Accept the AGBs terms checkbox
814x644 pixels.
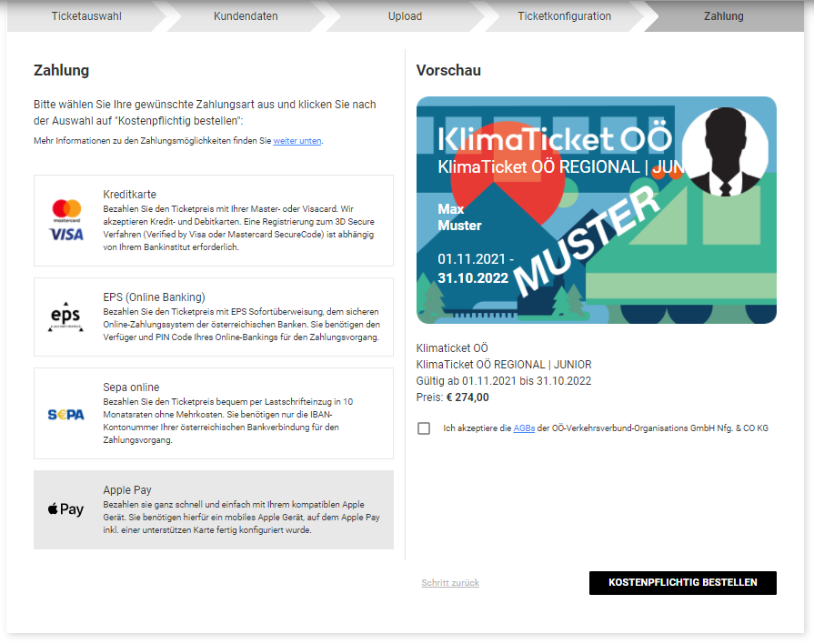click(x=424, y=428)
